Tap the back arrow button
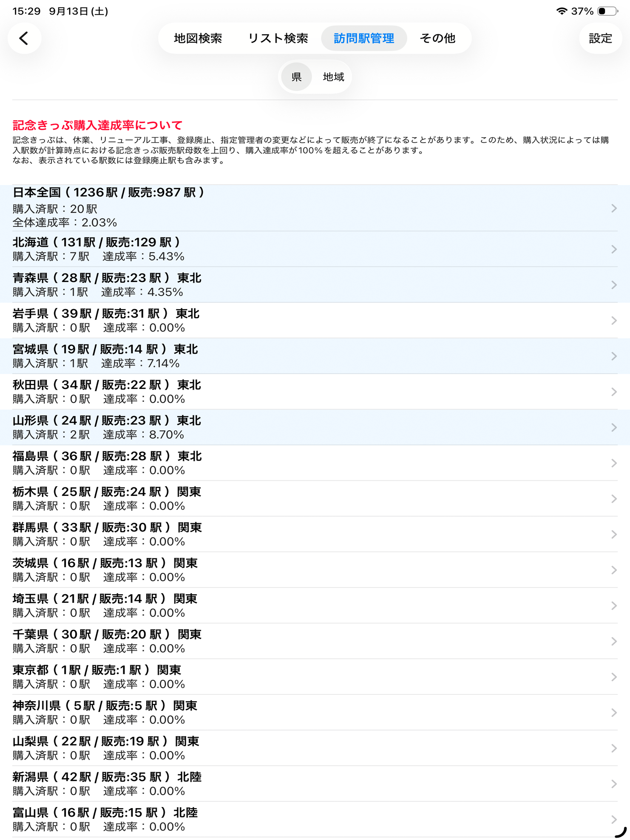This screenshot has height=840, width=630. (24, 38)
